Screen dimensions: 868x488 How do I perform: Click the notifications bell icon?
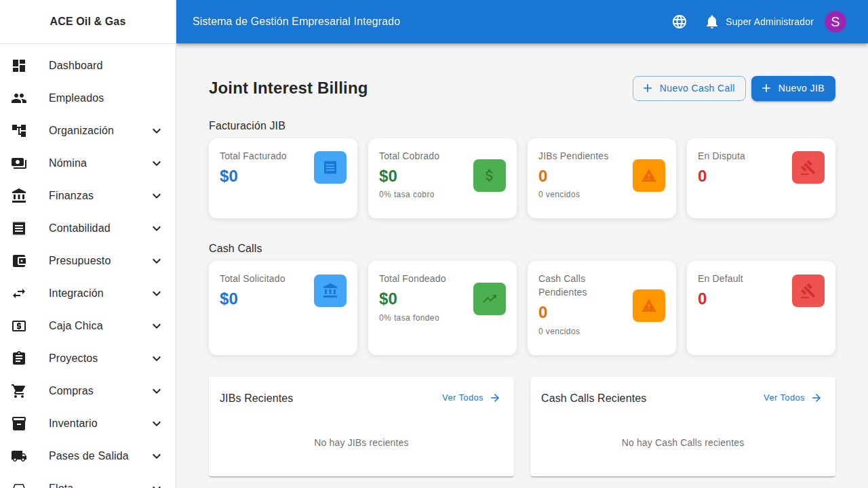(711, 21)
